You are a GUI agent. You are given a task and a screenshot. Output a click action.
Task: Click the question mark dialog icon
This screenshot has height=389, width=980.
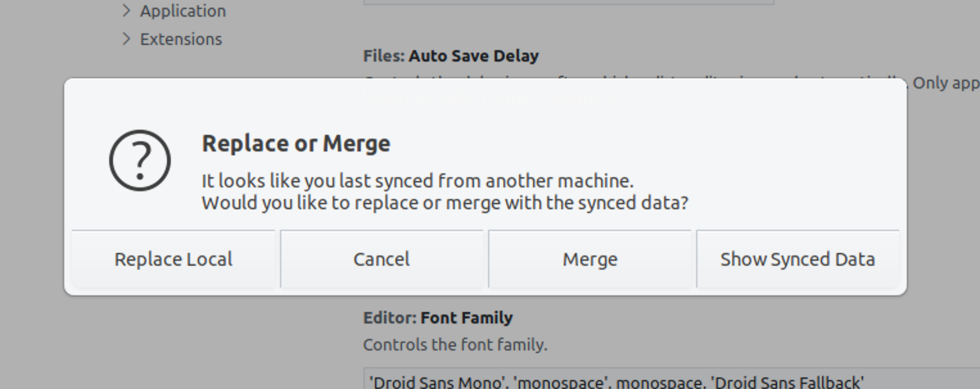[x=140, y=160]
